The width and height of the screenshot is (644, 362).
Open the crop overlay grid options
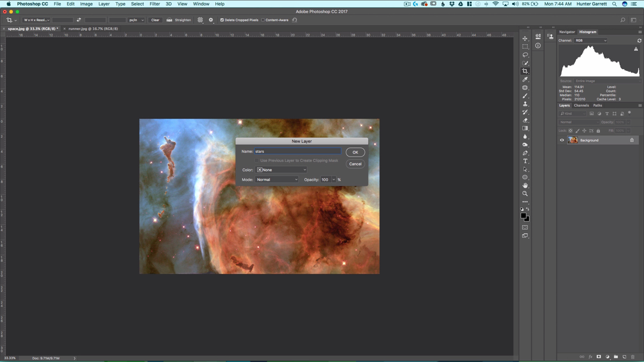[200, 20]
